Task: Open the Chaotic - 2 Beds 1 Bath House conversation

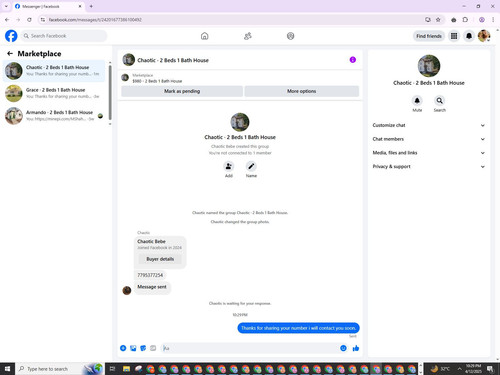Action: (54, 71)
